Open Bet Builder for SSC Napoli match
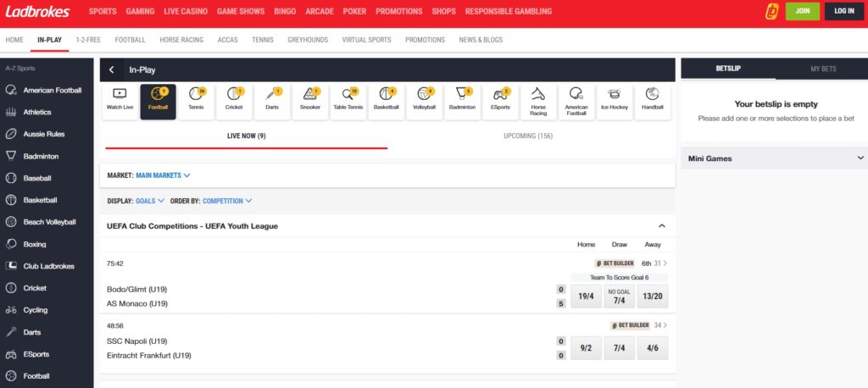This screenshot has width=868, height=388. [631, 325]
